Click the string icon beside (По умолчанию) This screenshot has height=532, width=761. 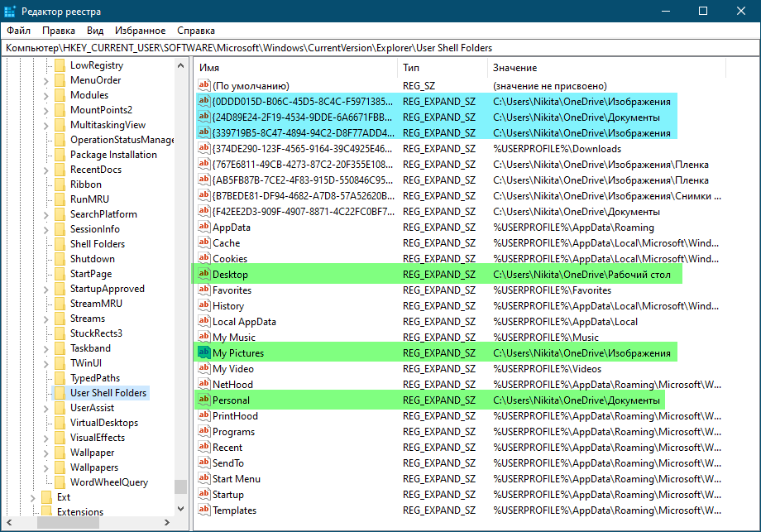click(x=203, y=85)
